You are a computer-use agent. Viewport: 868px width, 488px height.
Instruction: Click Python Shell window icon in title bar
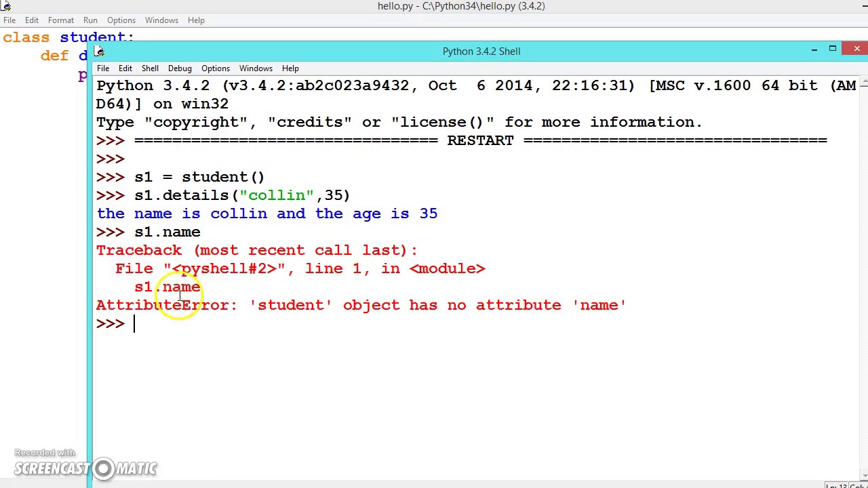tap(99, 51)
